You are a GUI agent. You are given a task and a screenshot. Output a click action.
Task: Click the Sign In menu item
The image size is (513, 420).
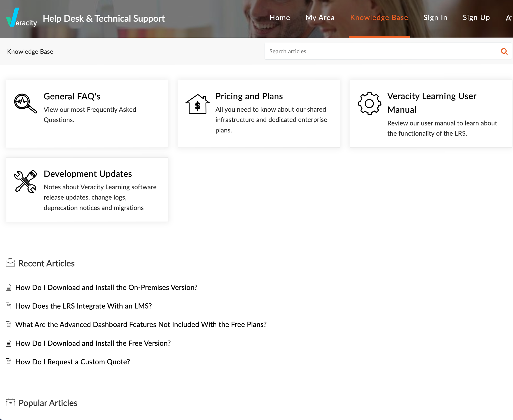[x=435, y=17]
